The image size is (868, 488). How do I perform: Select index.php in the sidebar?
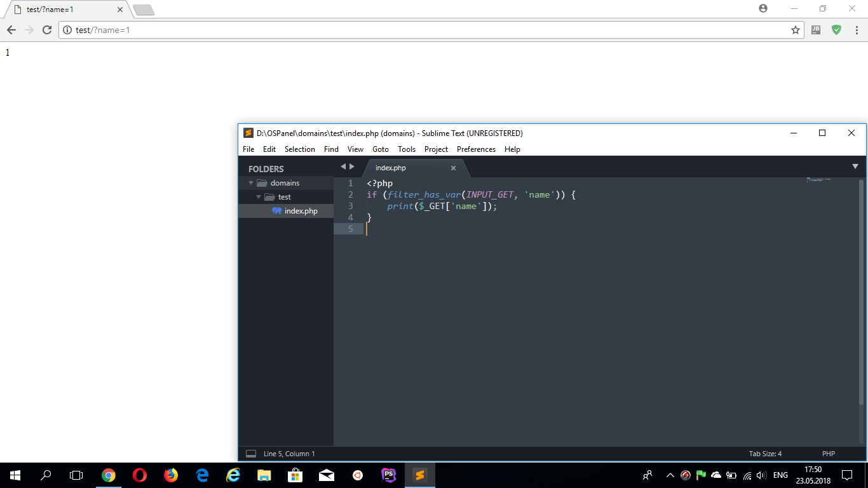coord(301,211)
